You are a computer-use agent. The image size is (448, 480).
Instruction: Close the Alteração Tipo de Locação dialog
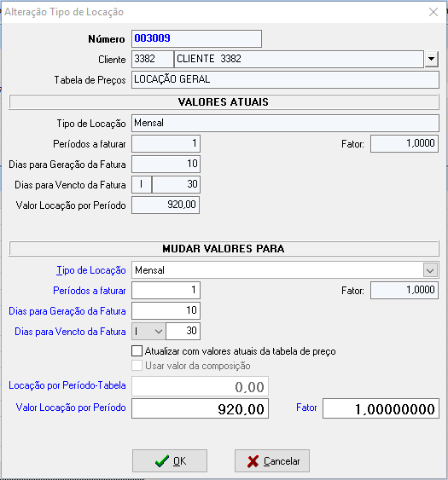(x=433, y=12)
